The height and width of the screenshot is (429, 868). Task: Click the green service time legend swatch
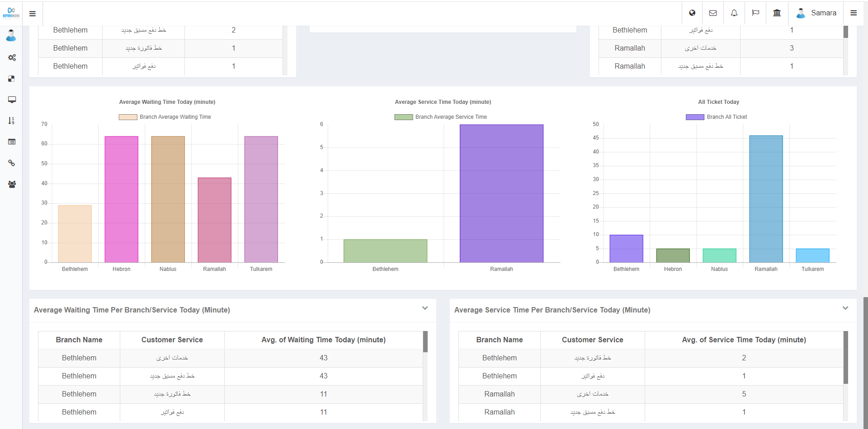(404, 117)
